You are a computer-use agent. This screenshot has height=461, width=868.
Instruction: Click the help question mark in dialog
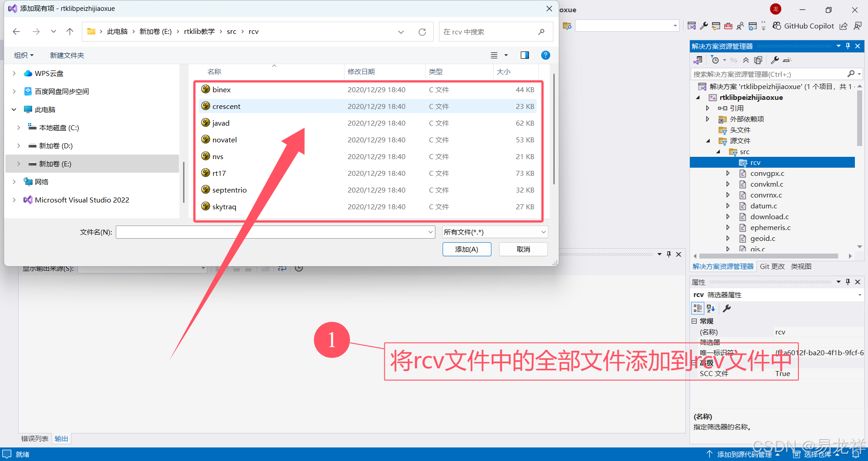(545, 55)
